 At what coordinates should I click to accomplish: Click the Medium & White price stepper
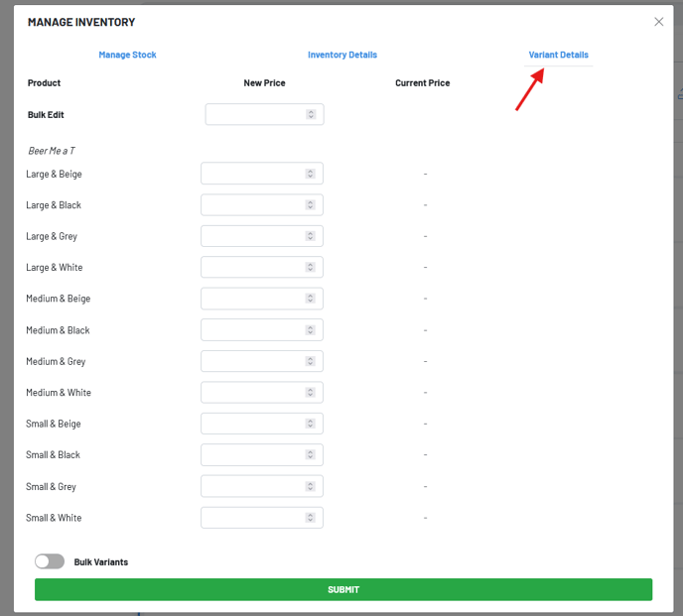coord(310,392)
